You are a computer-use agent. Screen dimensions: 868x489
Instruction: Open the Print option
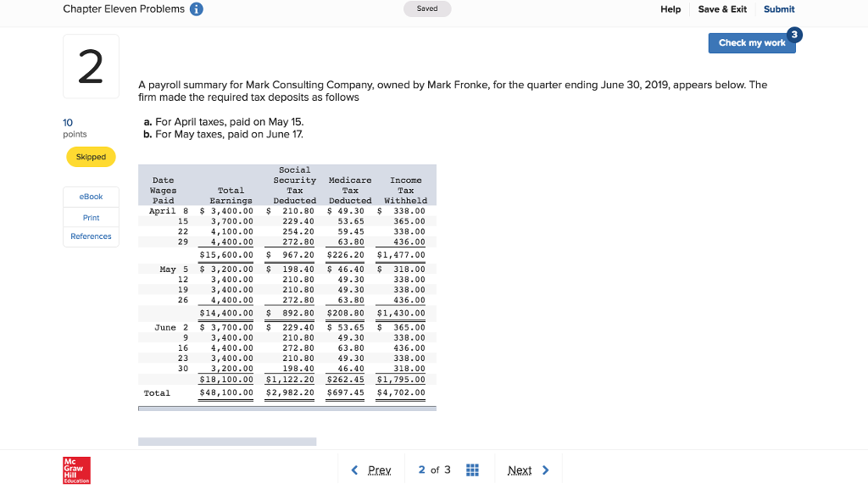click(91, 217)
